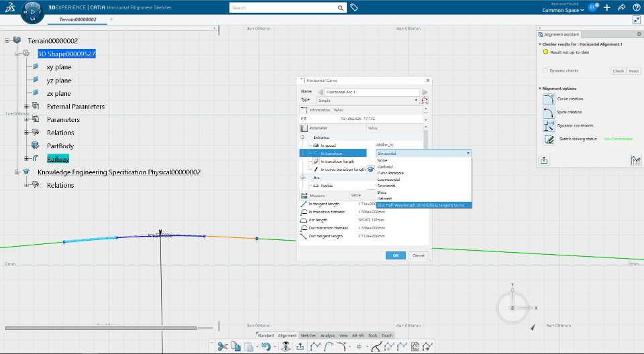Click the rightmost alignment visibility icon
The image size is (644, 354).
click(427, 347)
